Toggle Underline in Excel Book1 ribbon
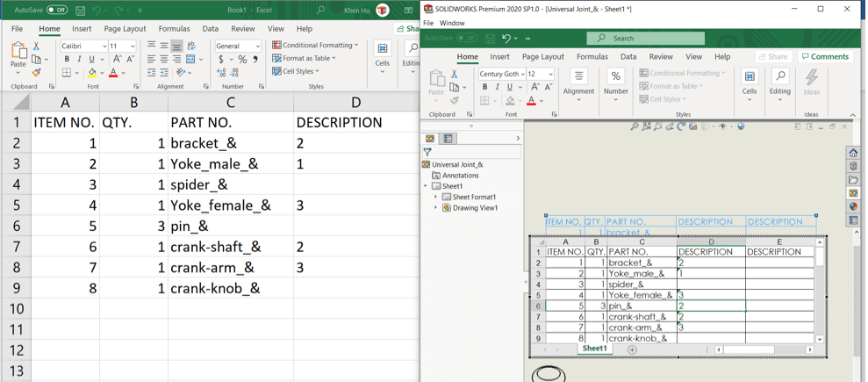Screen dimensions: 868x382 [92, 59]
